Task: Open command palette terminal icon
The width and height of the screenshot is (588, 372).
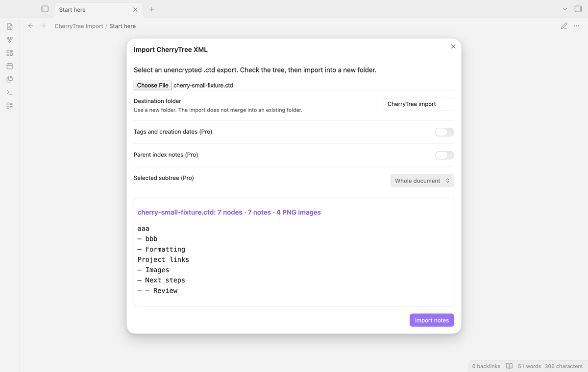Action: pyautogui.click(x=9, y=93)
